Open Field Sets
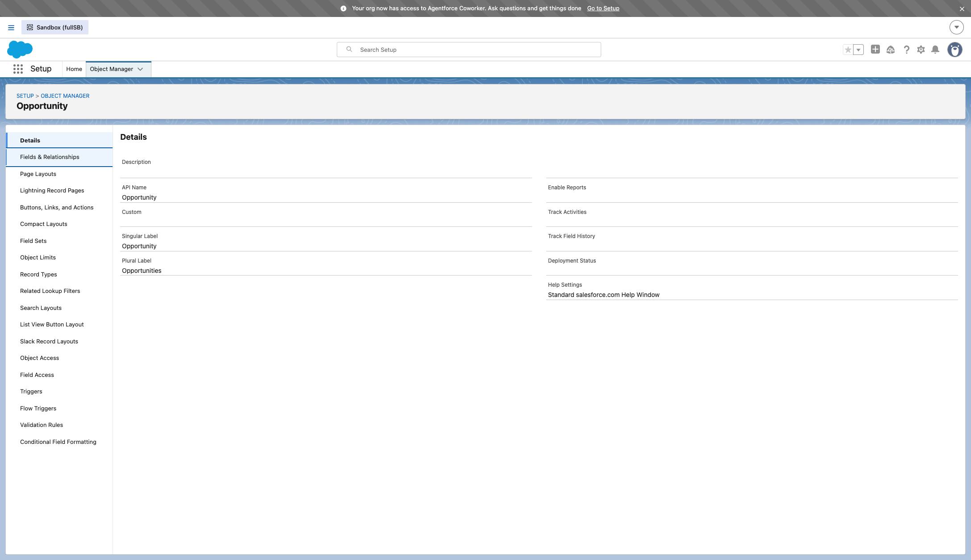The image size is (971, 560). tap(59, 241)
